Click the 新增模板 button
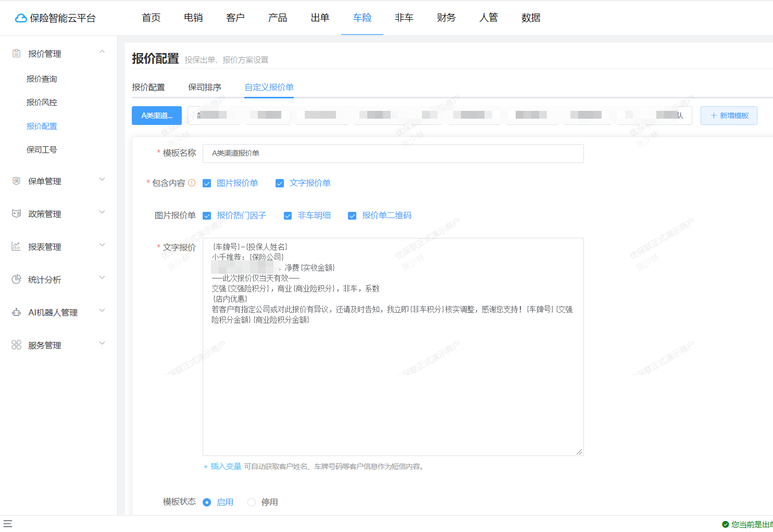 (x=729, y=116)
